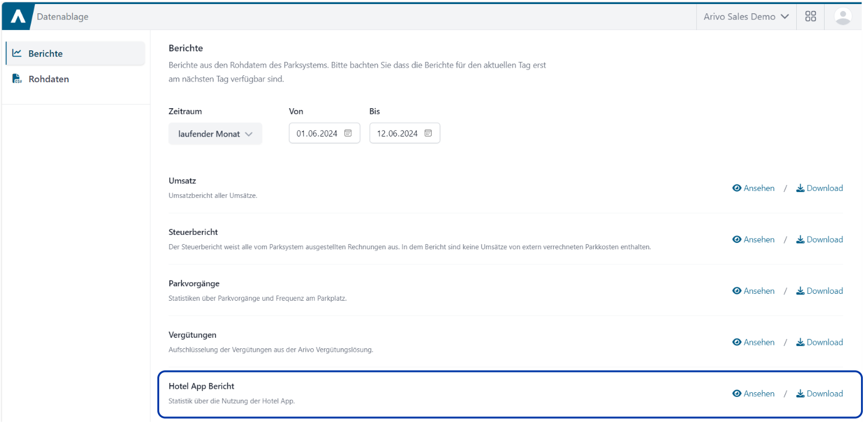This screenshot has height=424, width=868.
Task: Click the Berichte chart icon in sidebar
Action: point(17,53)
